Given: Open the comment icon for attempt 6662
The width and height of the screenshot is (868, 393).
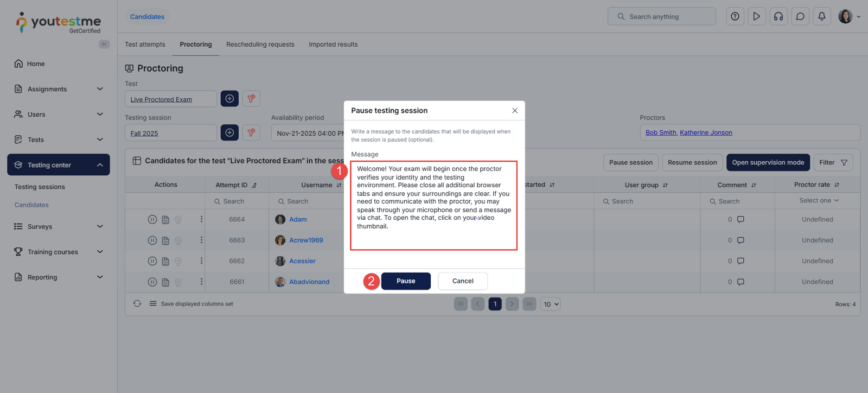Looking at the screenshot, I should (741, 261).
